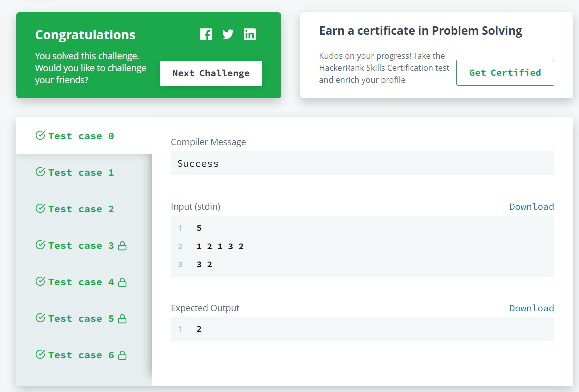Click passed checkmark icon of Test case 3

40,245
